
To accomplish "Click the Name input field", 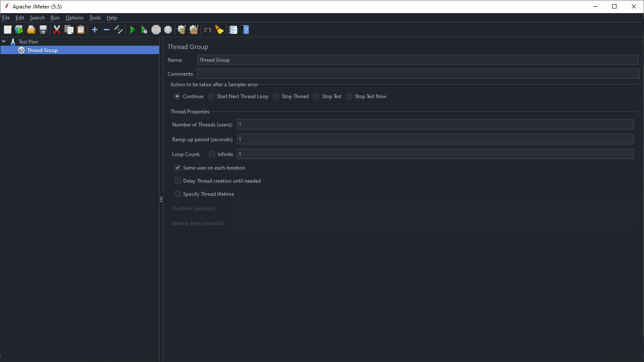I will pos(418,60).
